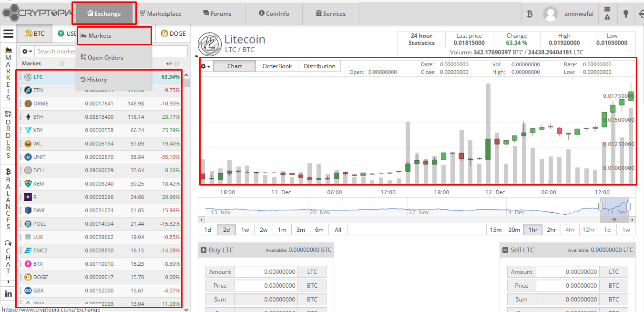The image size is (644, 312).
Task: Switch to the Distribution tab
Action: coord(319,66)
